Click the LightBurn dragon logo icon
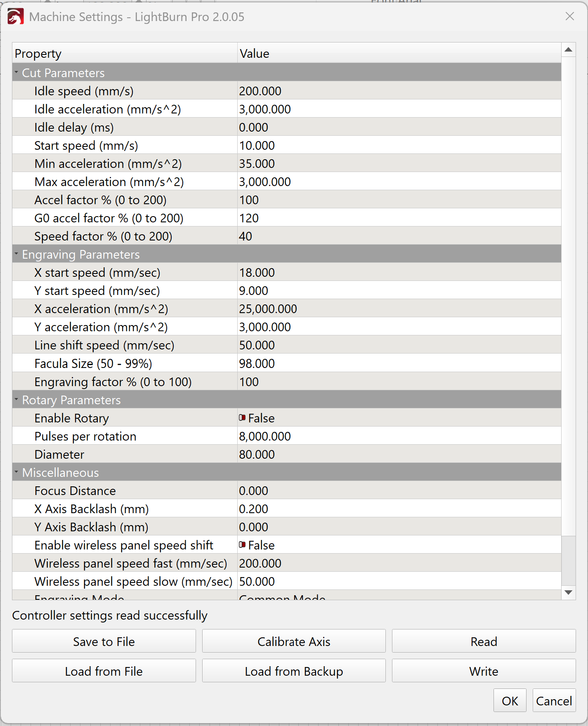The height and width of the screenshot is (726, 588). pos(16,17)
